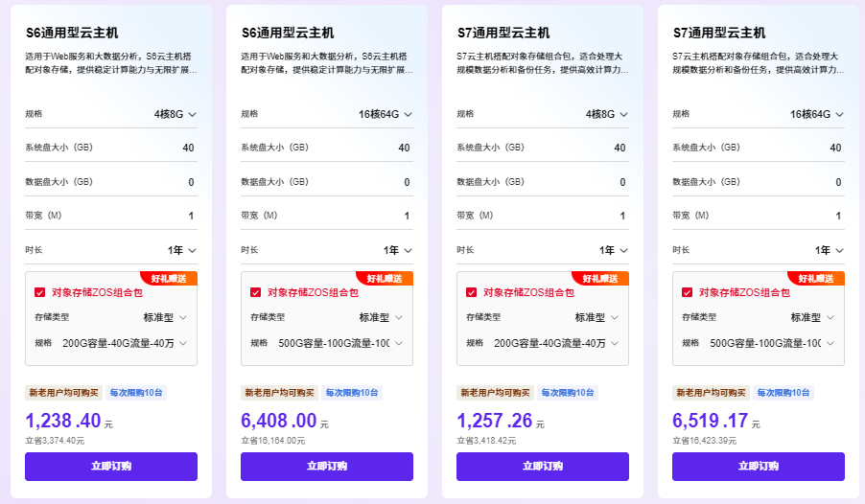Screen dimensions: 865x504
Task: Open the 标准型 存储类型 dropdown on the S7 16核64G card
Action: click(812, 317)
